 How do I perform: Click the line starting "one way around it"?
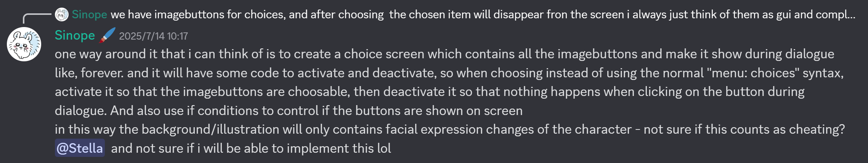(x=444, y=54)
